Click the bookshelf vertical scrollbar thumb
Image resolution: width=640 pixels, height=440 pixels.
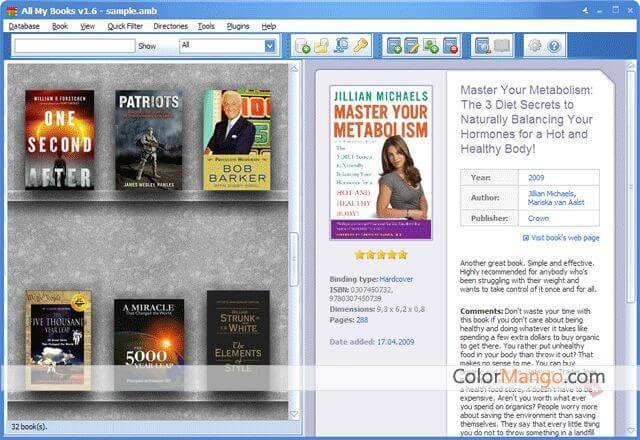[294, 259]
